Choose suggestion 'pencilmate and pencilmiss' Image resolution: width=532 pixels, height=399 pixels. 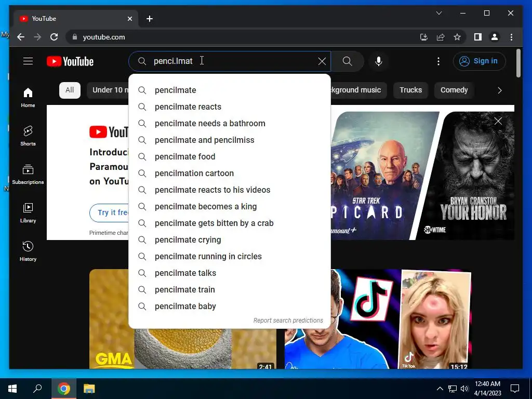click(230, 140)
